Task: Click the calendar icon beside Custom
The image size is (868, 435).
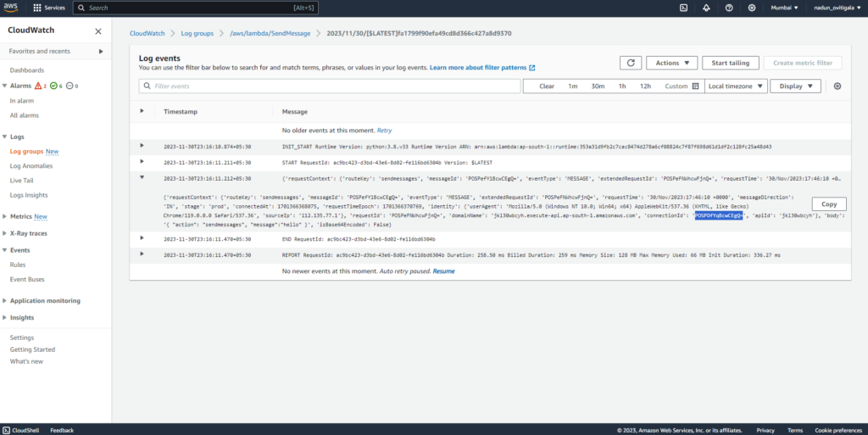Action: (695, 86)
